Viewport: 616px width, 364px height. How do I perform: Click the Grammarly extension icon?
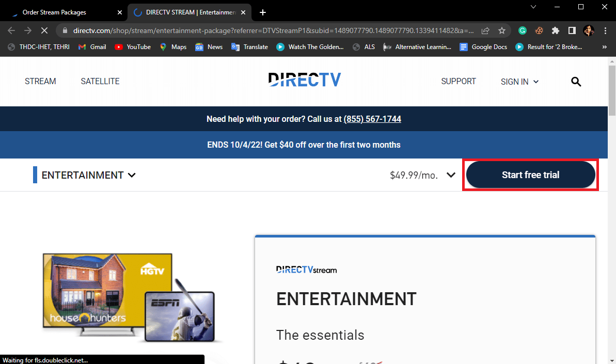tap(523, 30)
